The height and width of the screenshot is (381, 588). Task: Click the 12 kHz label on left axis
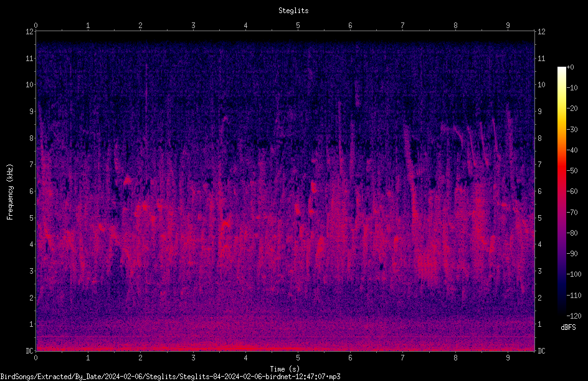[x=30, y=32]
